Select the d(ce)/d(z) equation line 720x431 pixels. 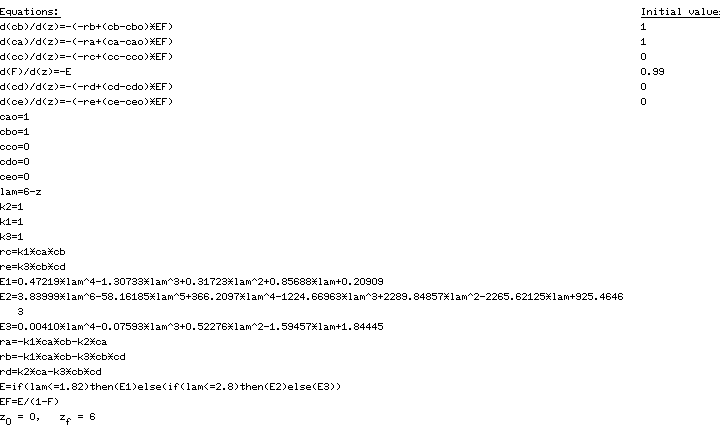click(x=86, y=102)
